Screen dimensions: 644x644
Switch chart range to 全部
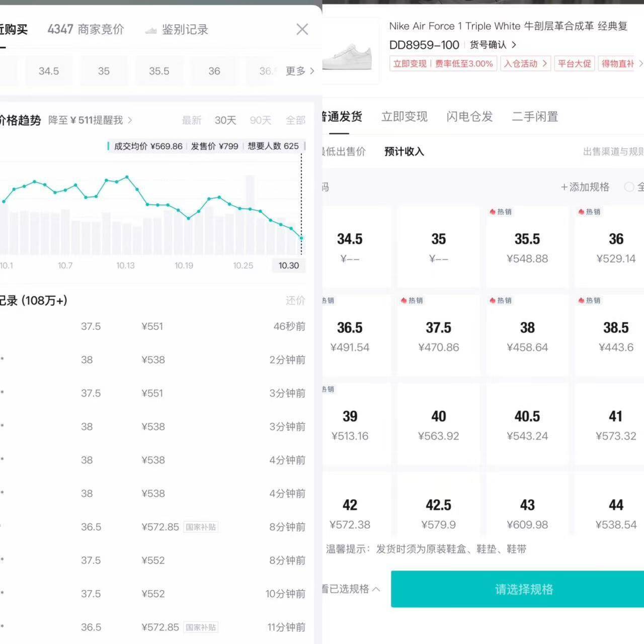click(295, 120)
